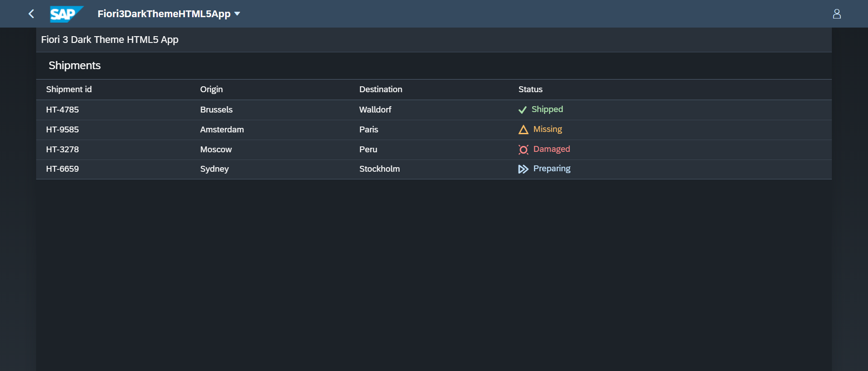
Task: Click the Origin column header
Action: click(211, 89)
